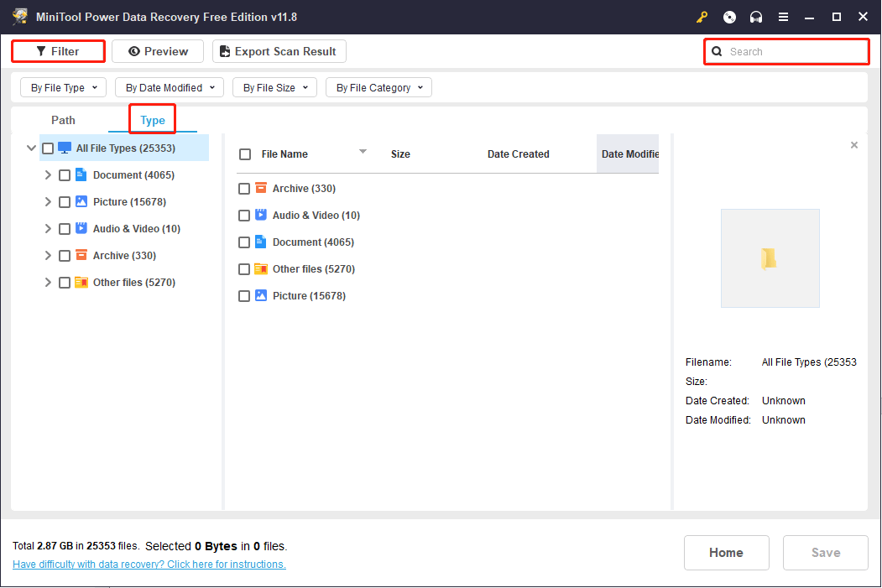This screenshot has width=882, height=588.
Task: Click the Audio & Video icon in tree
Action: [x=81, y=228]
